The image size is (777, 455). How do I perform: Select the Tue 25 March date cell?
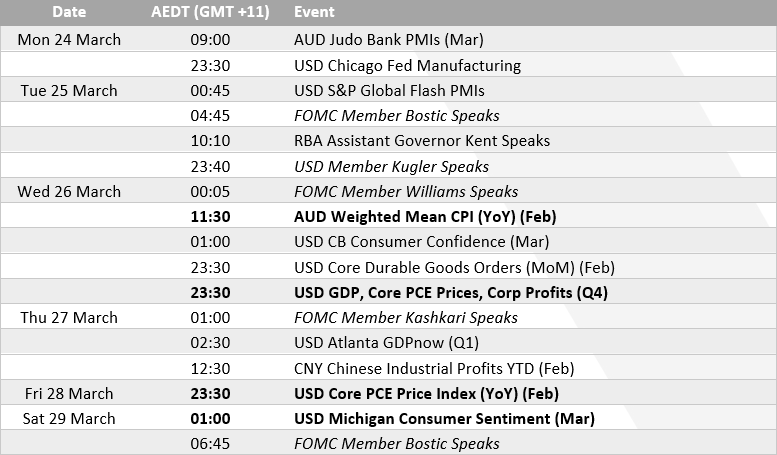[x=70, y=90]
